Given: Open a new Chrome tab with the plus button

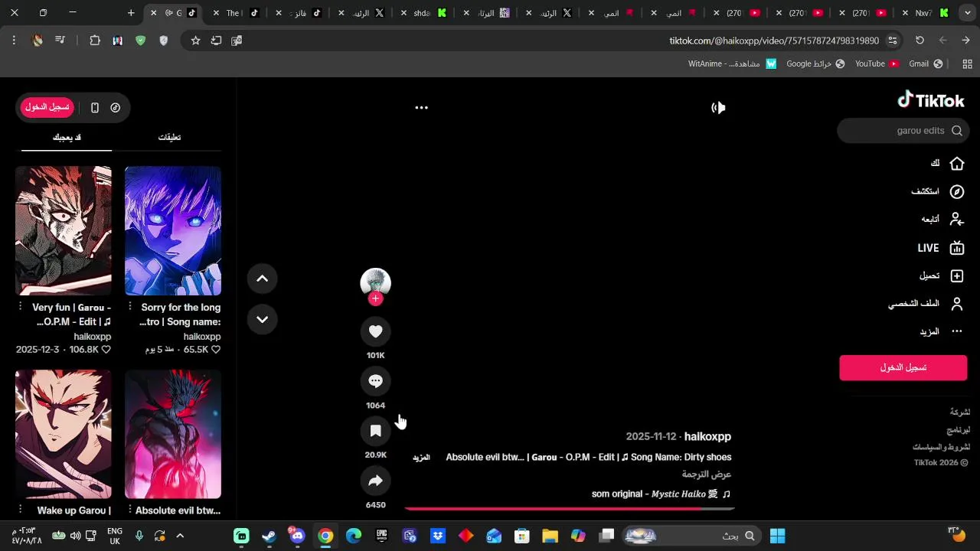Looking at the screenshot, I should pyautogui.click(x=131, y=13).
